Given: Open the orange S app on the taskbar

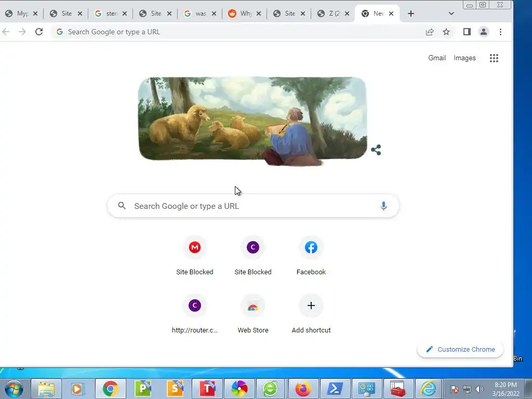Looking at the screenshot, I should click(175, 389).
